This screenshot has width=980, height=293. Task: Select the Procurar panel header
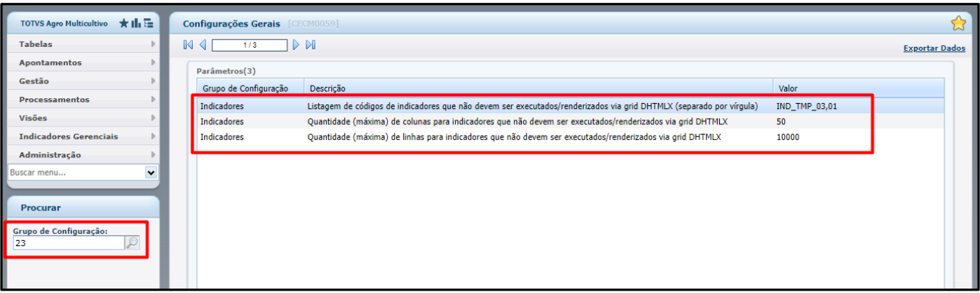coord(82,207)
